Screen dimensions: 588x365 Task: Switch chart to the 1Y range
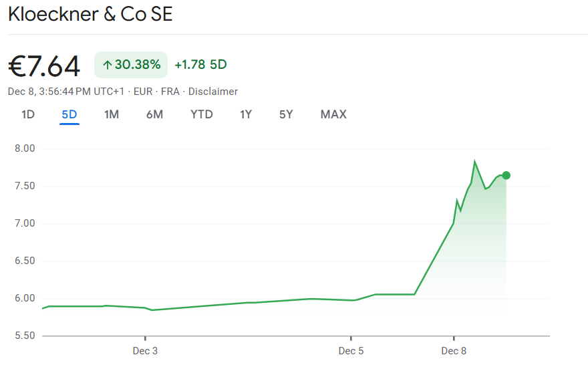tap(246, 114)
